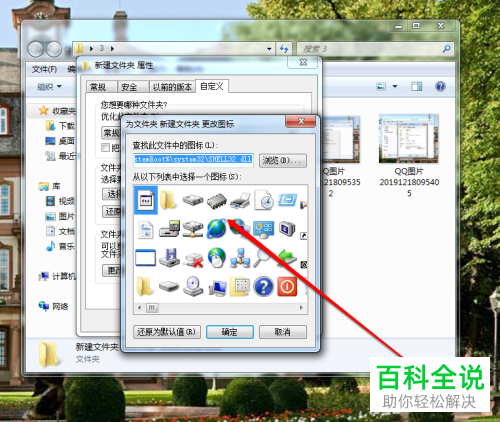This screenshot has width=500, height=422.
Task: Pick the folder icon beside the selected document icon
Action: point(168,200)
